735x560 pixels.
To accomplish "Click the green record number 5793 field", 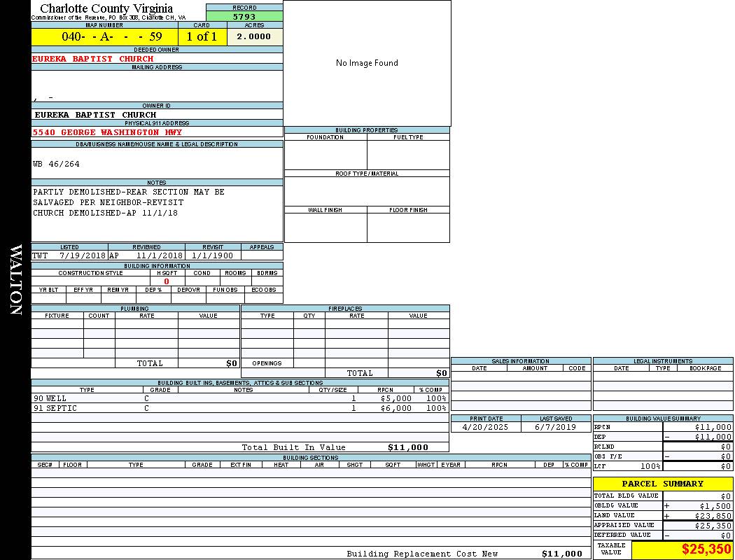I will [244, 16].
